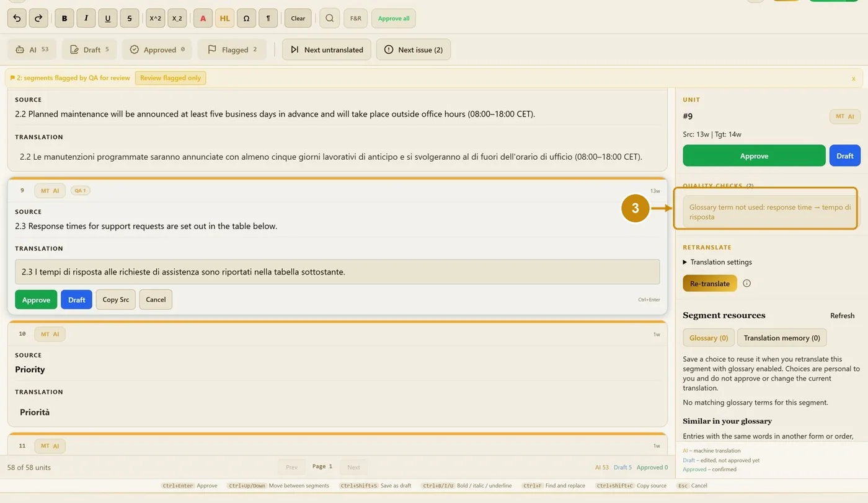Viewport: 868px width, 503px height.
Task: Apply red text color A button
Action: (203, 19)
